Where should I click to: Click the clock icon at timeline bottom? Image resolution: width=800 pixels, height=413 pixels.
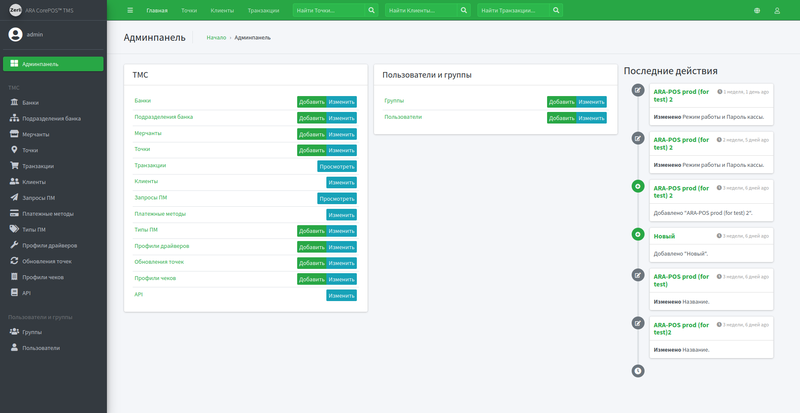point(638,371)
